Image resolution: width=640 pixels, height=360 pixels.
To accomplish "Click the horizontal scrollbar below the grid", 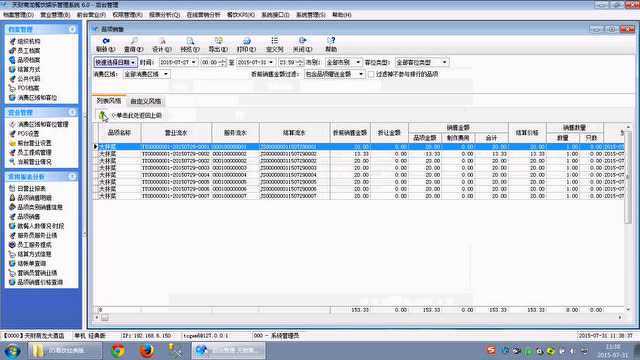I will [358, 317].
